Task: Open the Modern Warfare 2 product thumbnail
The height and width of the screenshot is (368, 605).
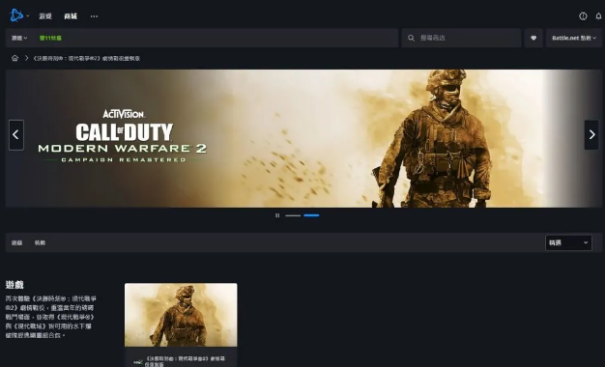Action: (181, 315)
